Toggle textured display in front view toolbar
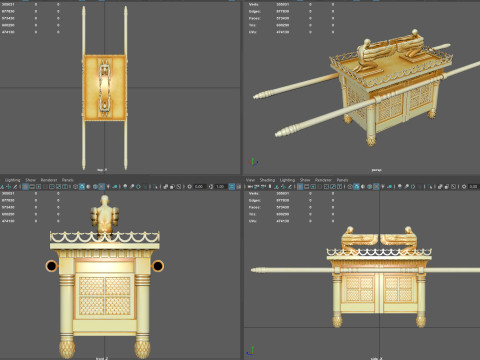The height and width of the screenshot is (360, 480). [101, 187]
